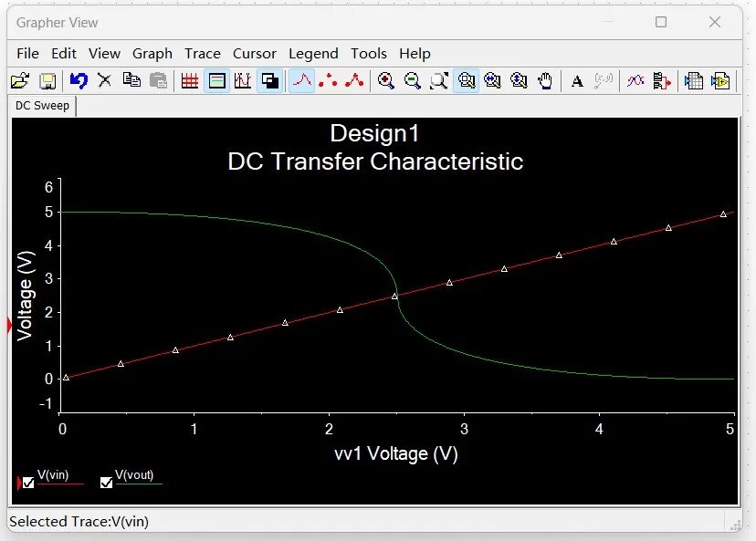Click the Zoom In magnifier icon
756x541 pixels.
pos(385,81)
